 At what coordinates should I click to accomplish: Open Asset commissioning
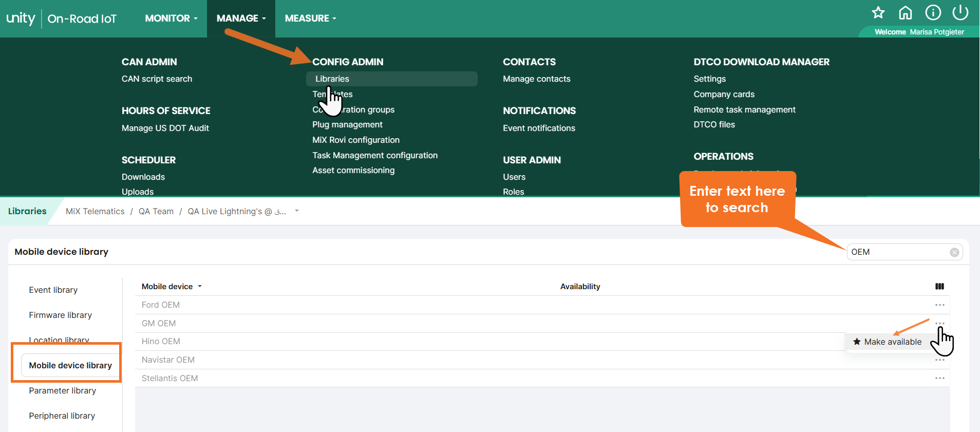[x=353, y=170]
